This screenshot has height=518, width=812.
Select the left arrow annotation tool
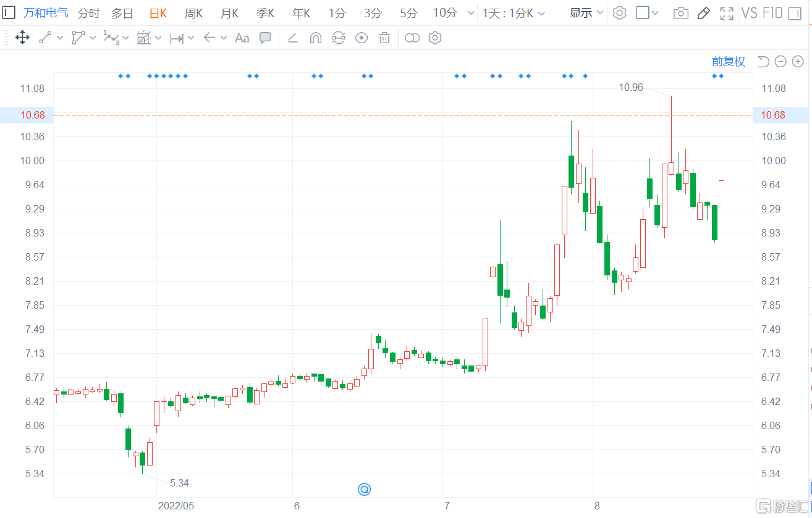pyautogui.click(x=209, y=38)
